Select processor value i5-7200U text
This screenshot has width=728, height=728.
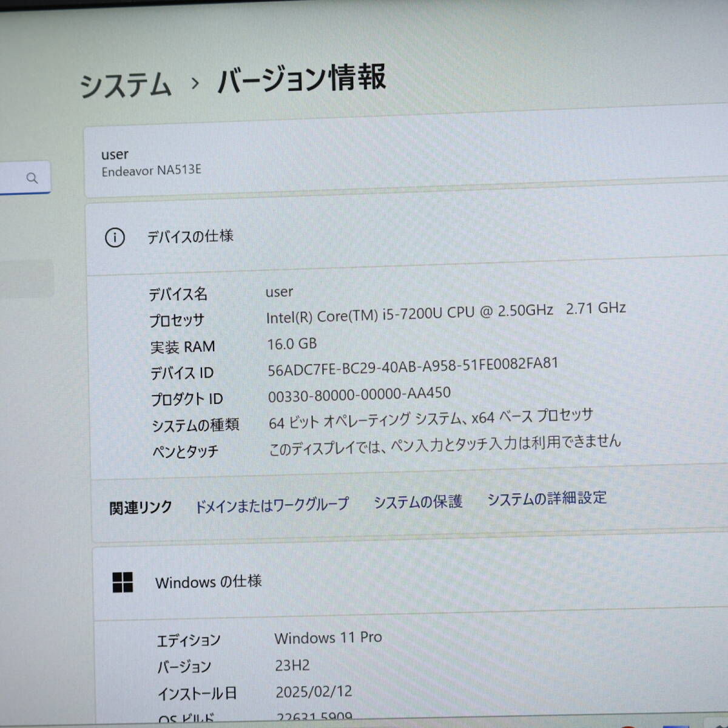click(446, 312)
